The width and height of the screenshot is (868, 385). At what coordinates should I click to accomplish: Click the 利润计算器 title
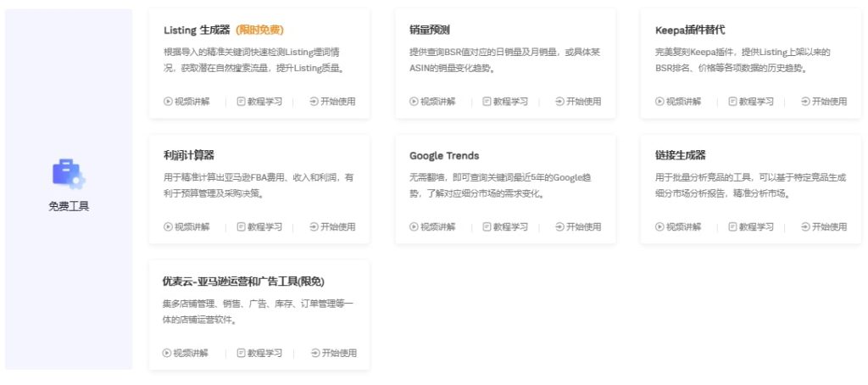[x=189, y=155]
